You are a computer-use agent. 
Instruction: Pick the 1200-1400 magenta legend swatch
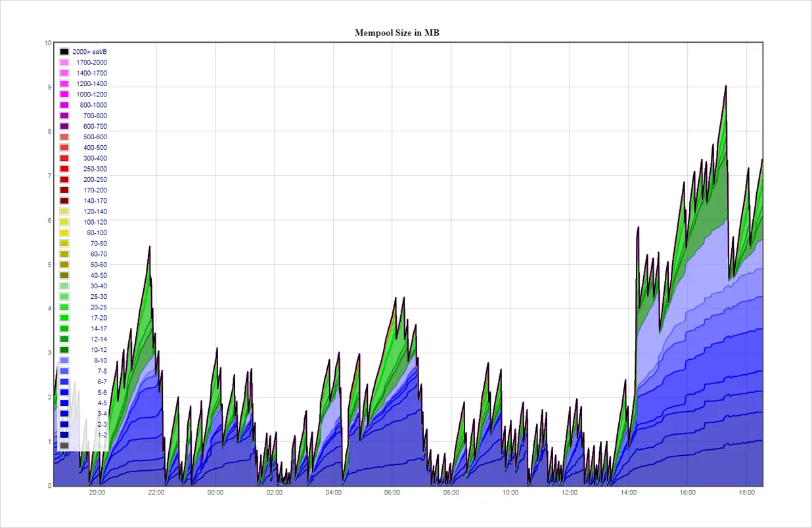(64, 83)
